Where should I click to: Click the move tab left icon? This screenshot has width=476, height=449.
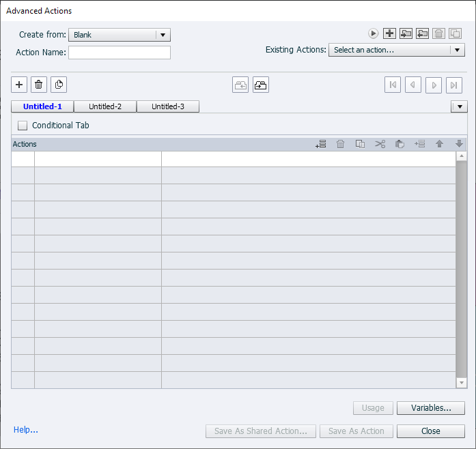pos(240,85)
